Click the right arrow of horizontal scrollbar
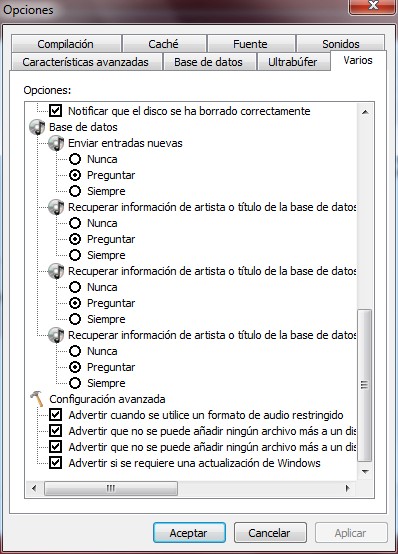The width and height of the screenshot is (398, 554). click(347, 489)
